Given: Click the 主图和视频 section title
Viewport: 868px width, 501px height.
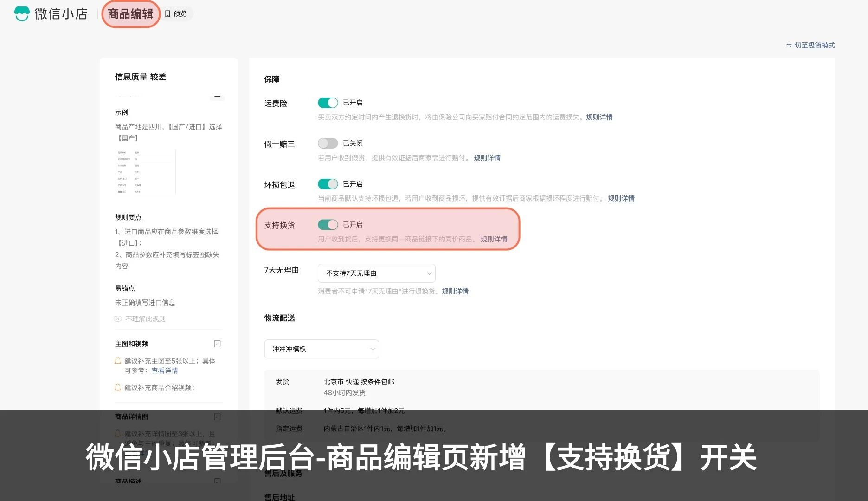Looking at the screenshot, I should pos(132,344).
